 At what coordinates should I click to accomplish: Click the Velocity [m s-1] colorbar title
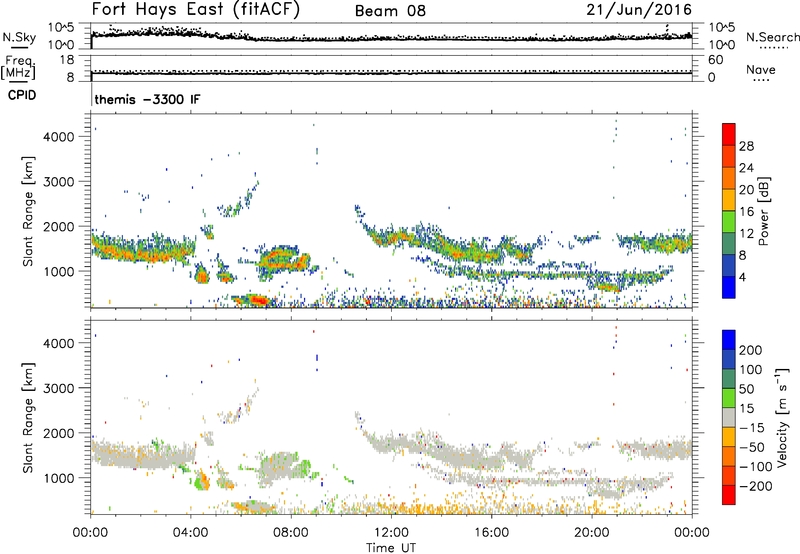click(x=782, y=418)
